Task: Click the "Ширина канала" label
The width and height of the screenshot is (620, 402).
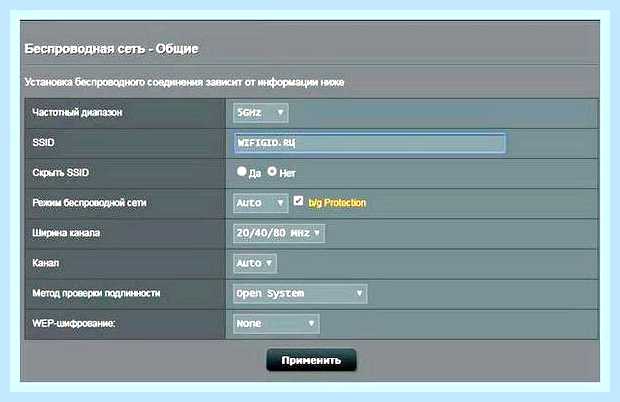Action: pos(66,233)
